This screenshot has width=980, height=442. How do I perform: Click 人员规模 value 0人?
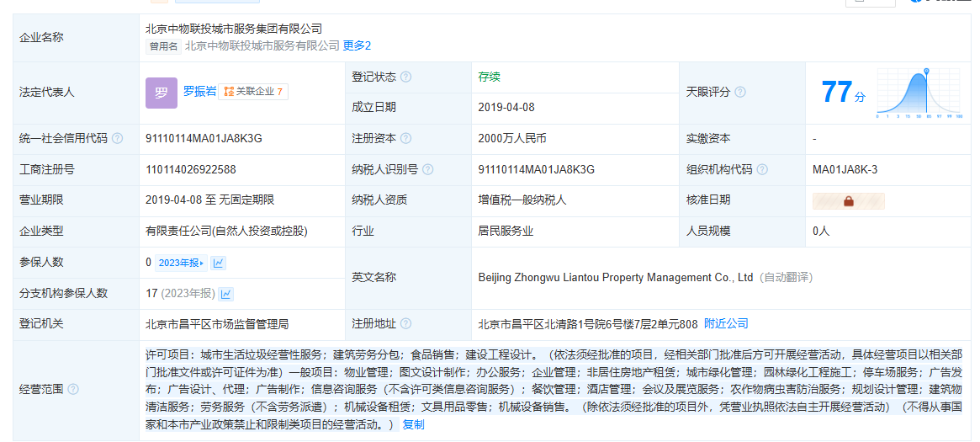click(x=821, y=232)
